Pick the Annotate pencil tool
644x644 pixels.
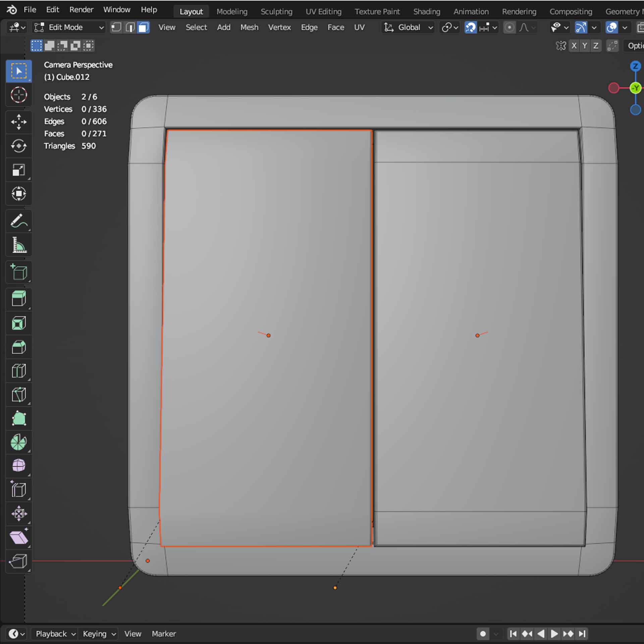18,221
